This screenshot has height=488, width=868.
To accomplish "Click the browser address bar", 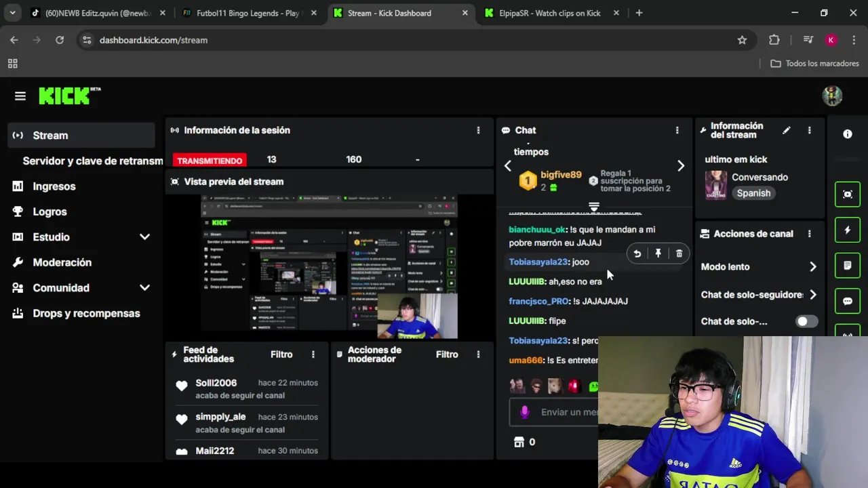I will click(x=407, y=40).
